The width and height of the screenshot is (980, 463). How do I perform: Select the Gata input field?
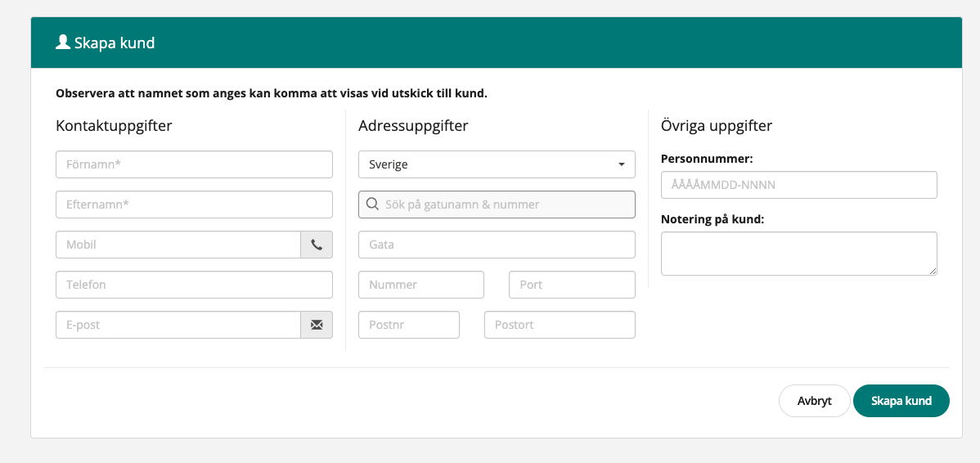tap(497, 245)
